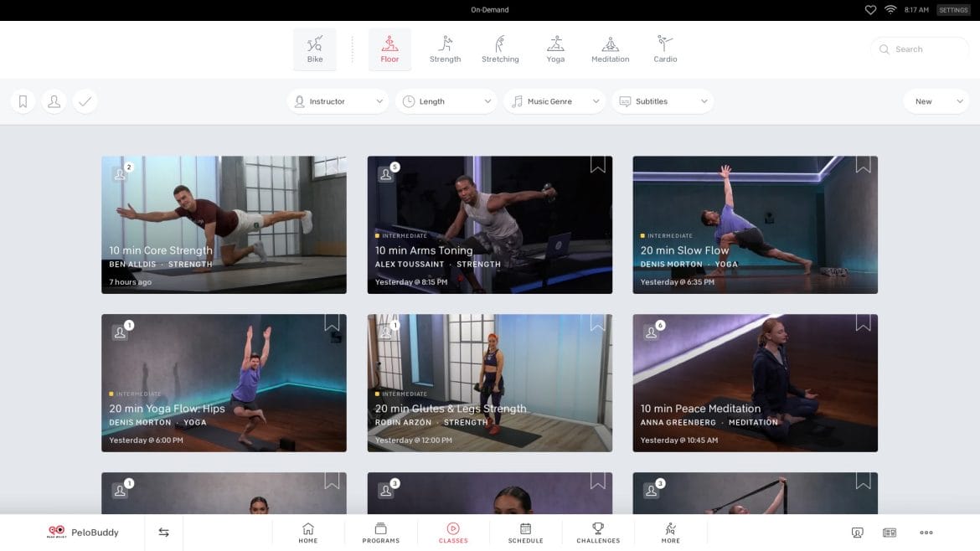Open the video chat icon in bottom bar

coord(858,533)
